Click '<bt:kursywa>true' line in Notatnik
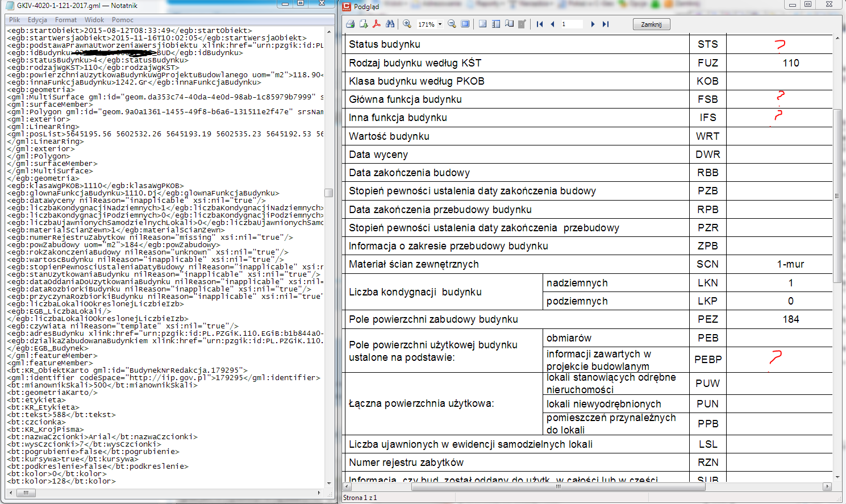The image size is (846, 504). coord(73,459)
